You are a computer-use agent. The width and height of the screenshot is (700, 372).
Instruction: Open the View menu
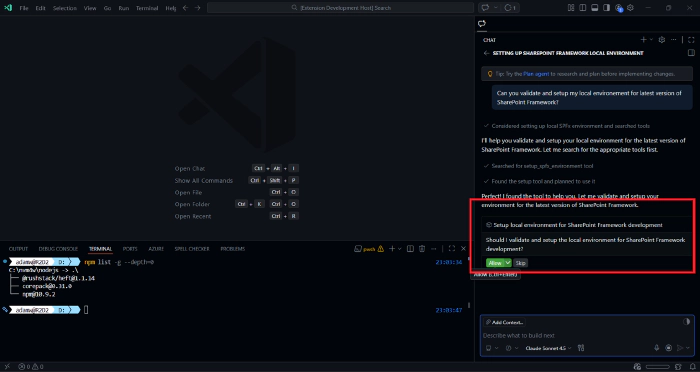tap(90, 8)
